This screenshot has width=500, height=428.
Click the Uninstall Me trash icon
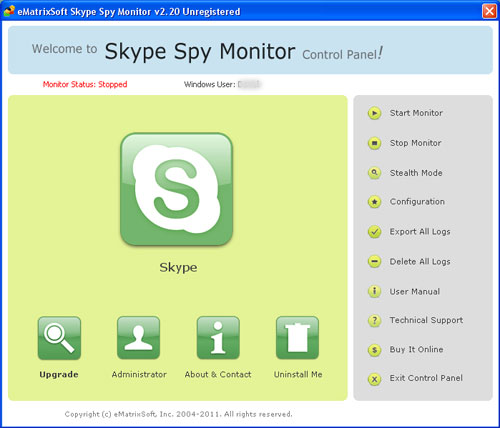(297, 338)
